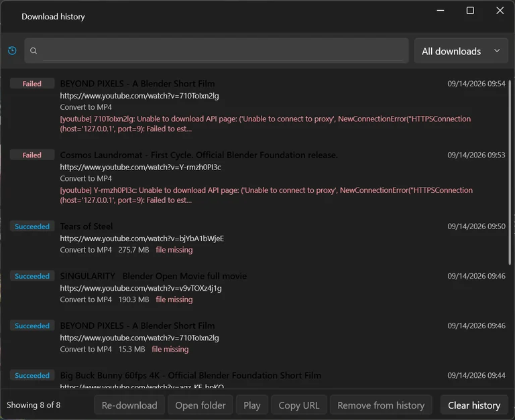Click the 09/14/2026 09:50 timestamp
515x420 pixels.
(476, 226)
